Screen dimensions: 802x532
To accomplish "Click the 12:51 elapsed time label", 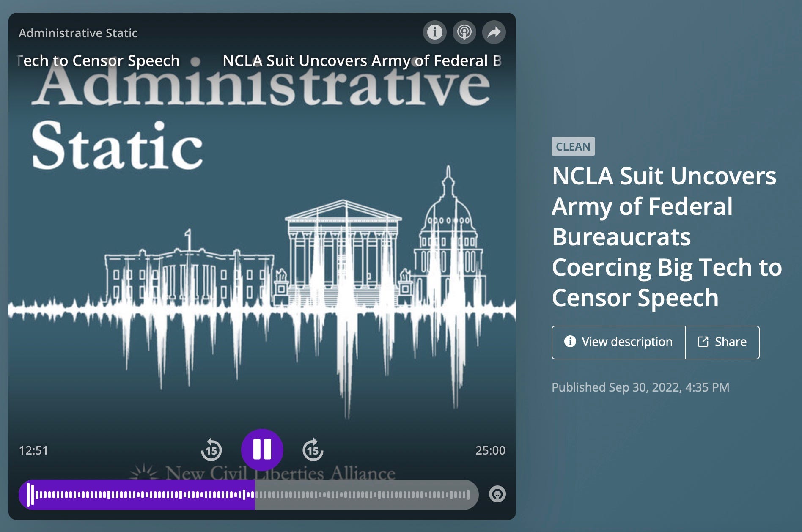I will click(33, 450).
